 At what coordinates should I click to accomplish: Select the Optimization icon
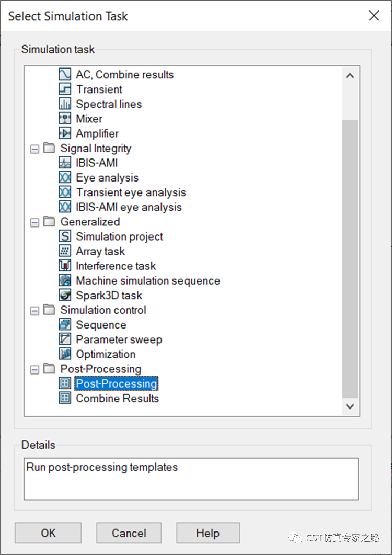tap(65, 354)
